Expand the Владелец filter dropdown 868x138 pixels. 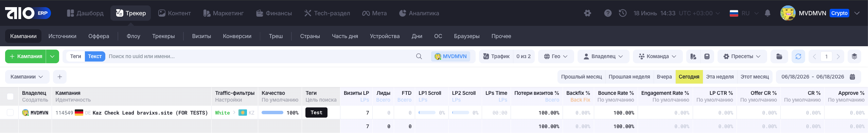[x=603, y=56]
